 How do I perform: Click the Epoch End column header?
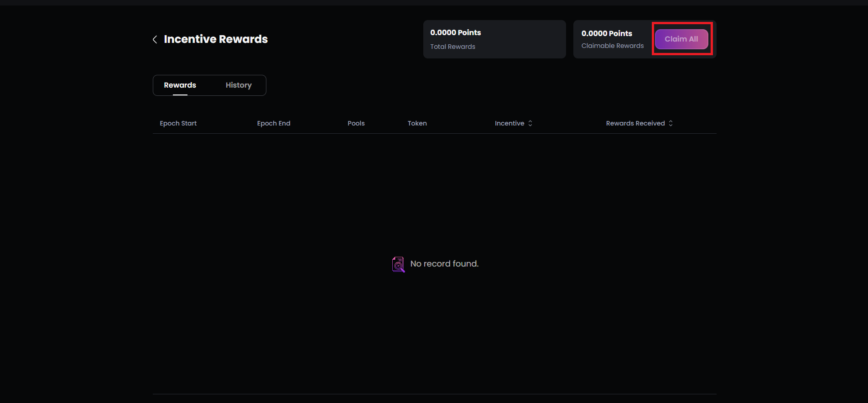pyautogui.click(x=274, y=123)
